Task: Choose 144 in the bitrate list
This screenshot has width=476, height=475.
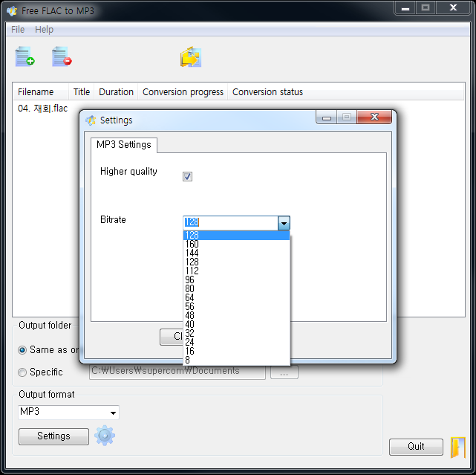Action: click(236, 253)
